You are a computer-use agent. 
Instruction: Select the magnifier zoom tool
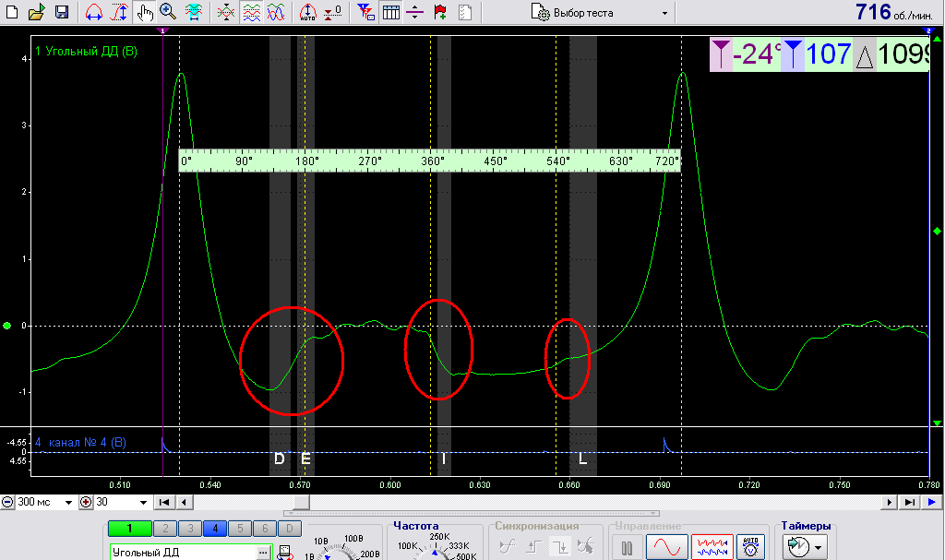pyautogui.click(x=168, y=11)
